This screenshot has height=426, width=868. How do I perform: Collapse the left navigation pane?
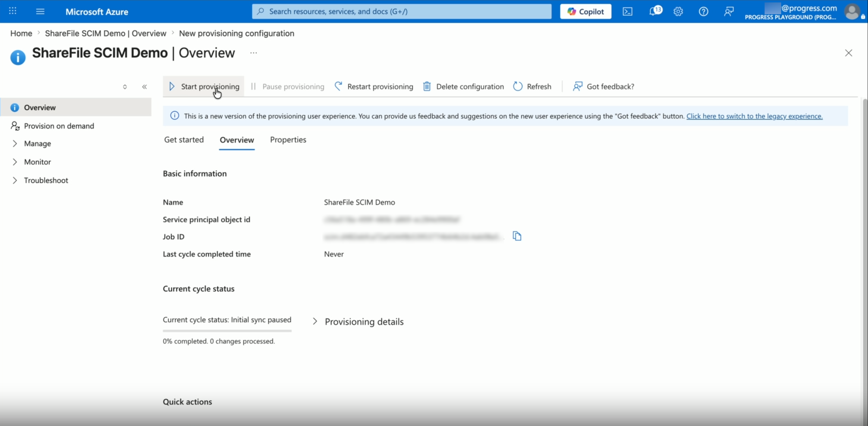tap(144, 87)
